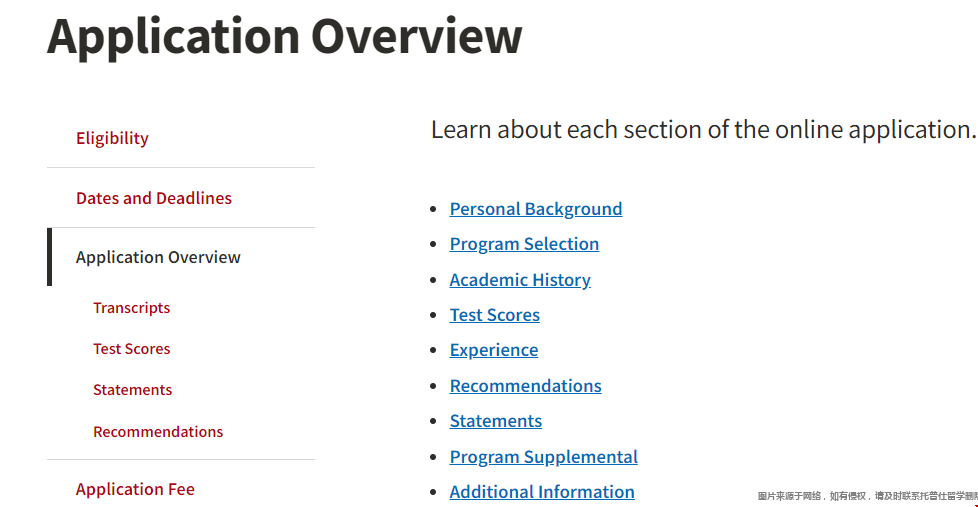Open Test Scores link in list
978x507 pixels.
(494, 315)
